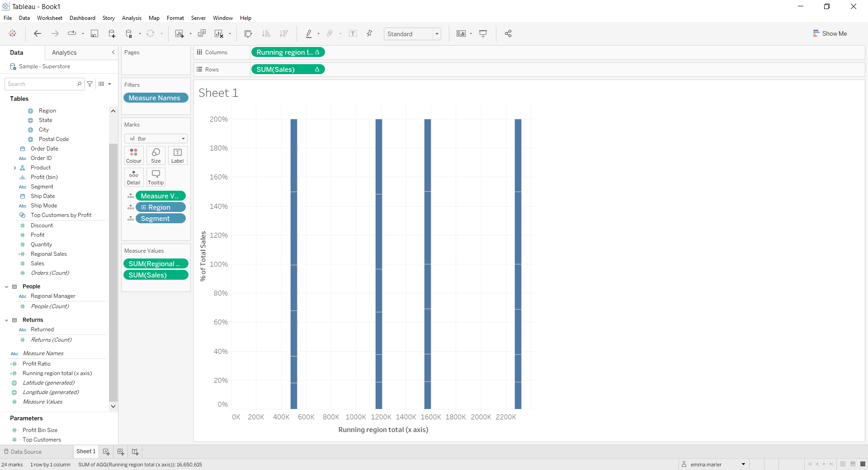868x470 pixels.
Task: Collapse the People table section
Action: (6, 286)
